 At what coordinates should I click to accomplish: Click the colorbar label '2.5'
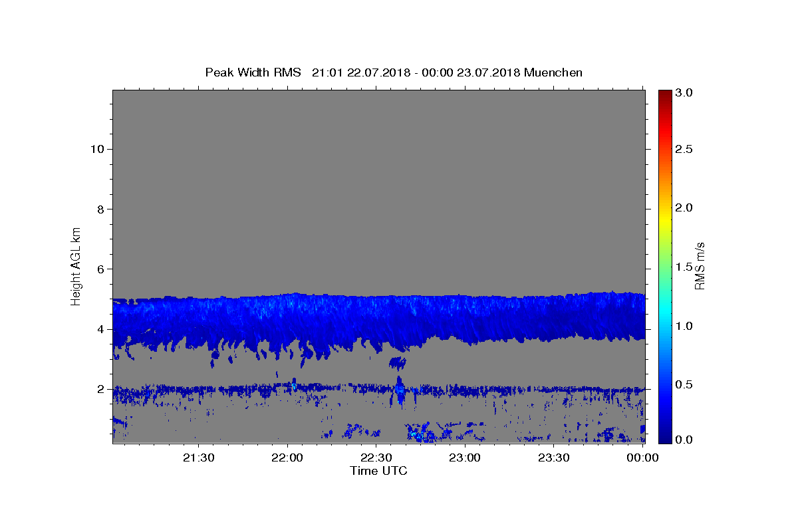click(x=685, y=149)
